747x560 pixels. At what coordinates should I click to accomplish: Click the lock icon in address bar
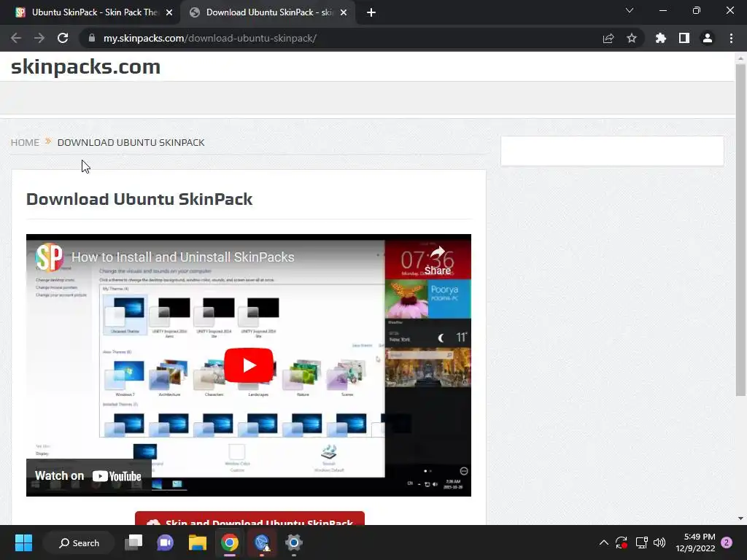click(x=92, y=38)
